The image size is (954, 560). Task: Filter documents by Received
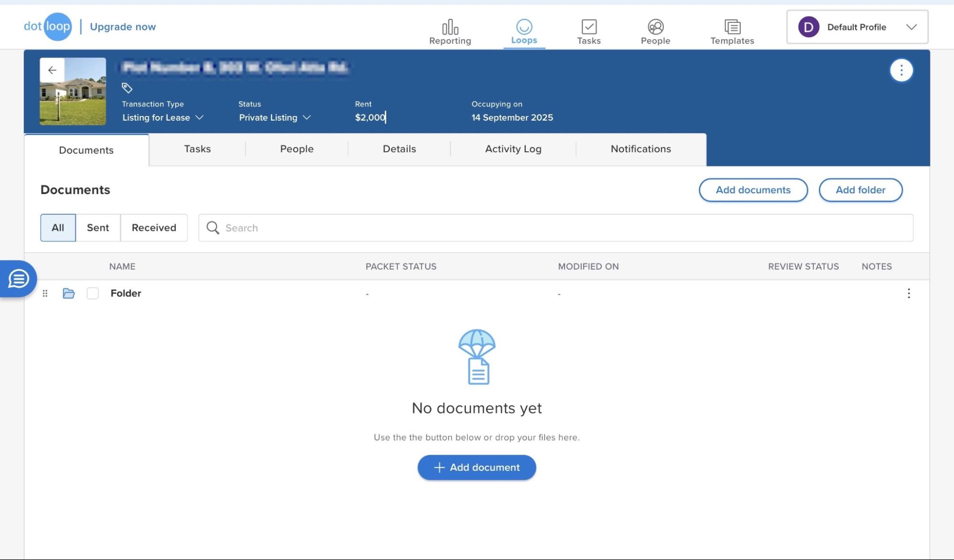click(x=154, y=228)
